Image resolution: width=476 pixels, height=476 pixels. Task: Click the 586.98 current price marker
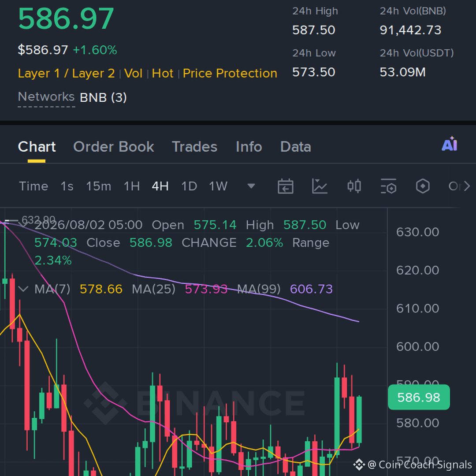tap(419, 397)
